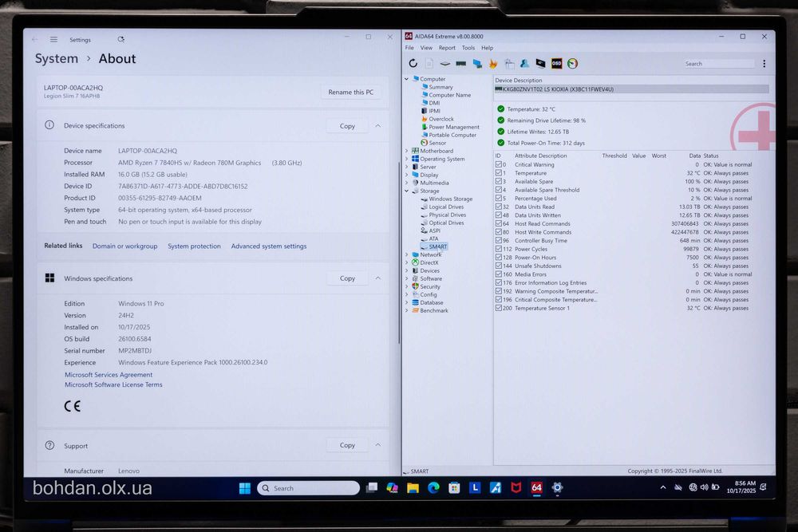Collapse the Windows specifications section chevron
This screenshot has height=532, width=798.
(378, 278)
